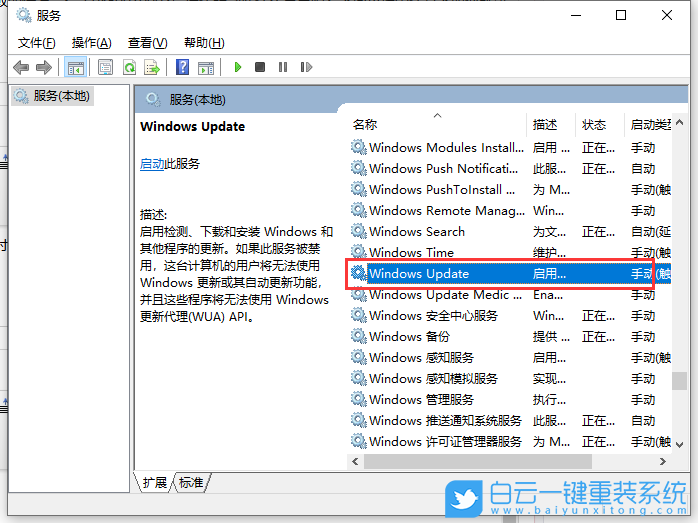The width and height of the screenshot is (698, 523).
Task: Click the gear icon beside Windows 管理服务
Action: pos(358,399)
